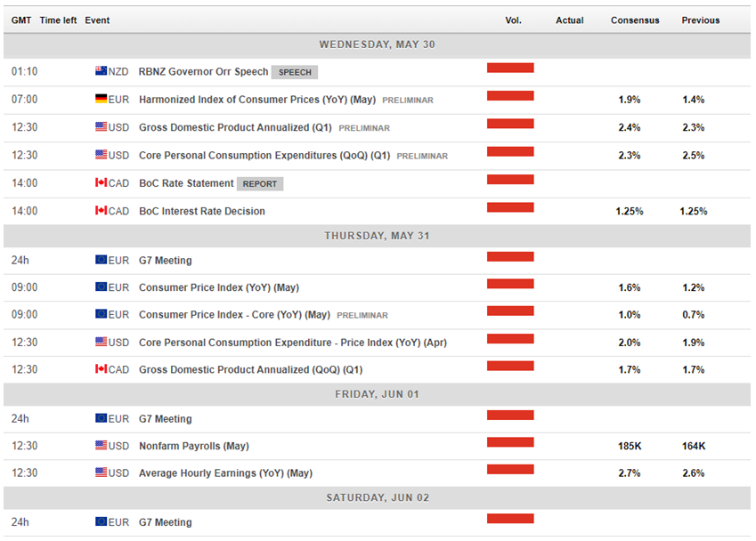Open the Nonfarm Payrolls (May) event
The height and width of the screenshot is (541, 756).
coord(194,446)
